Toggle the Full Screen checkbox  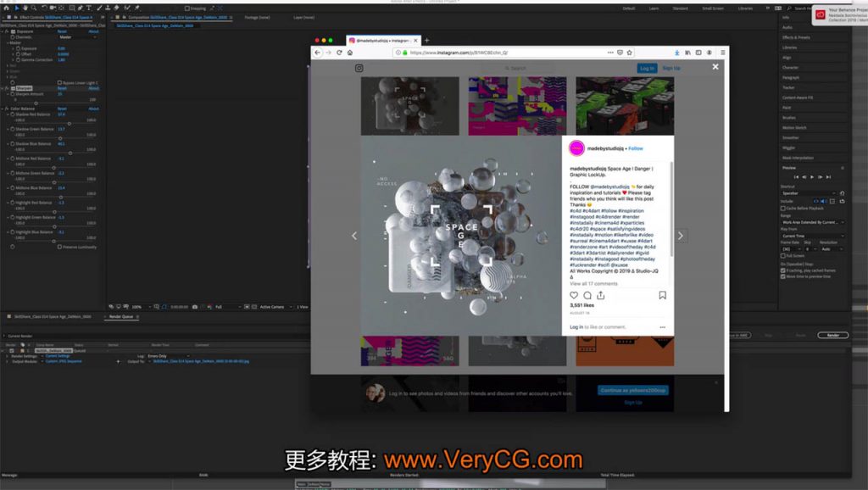click(782, 256)
